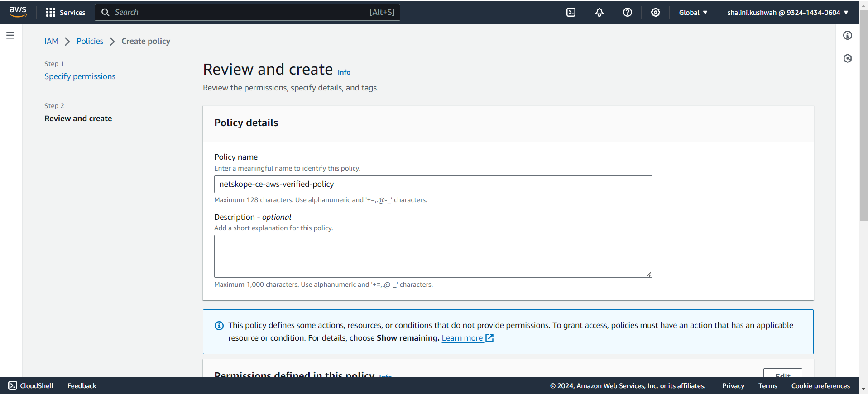The width and height of the screenshot is (868, 394).
Task: Open the support help icon
Action: [628, 12]
